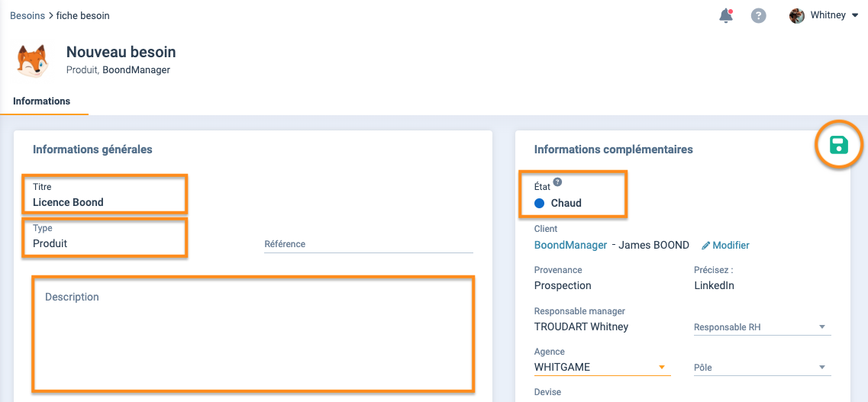Open the BoondManager client link

570,245
